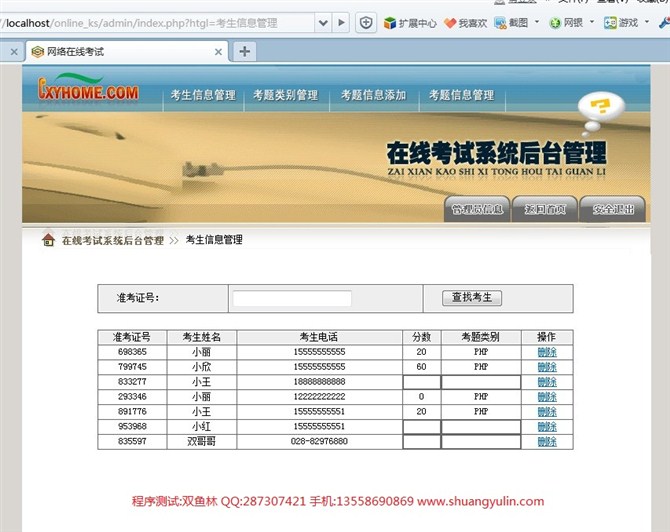
Task: Expand the 网银 dropdown arrow
Action: pos(592,22)
